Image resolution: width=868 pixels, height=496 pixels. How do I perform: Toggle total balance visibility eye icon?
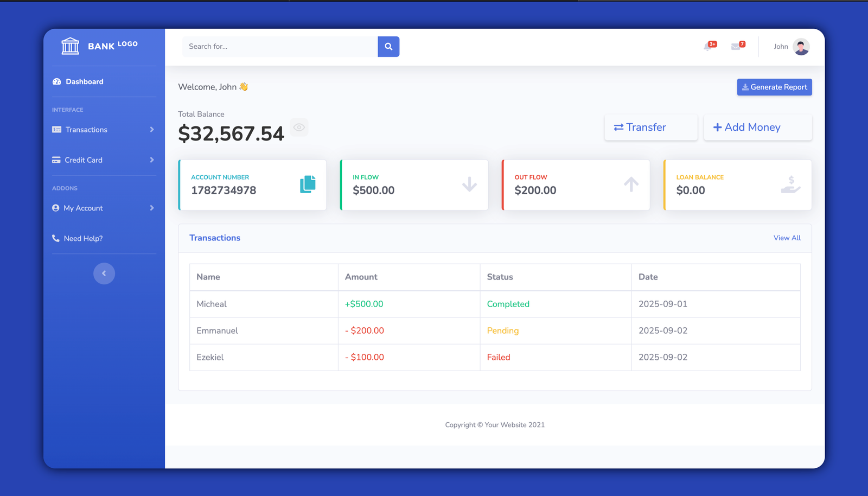click(299, 128)
